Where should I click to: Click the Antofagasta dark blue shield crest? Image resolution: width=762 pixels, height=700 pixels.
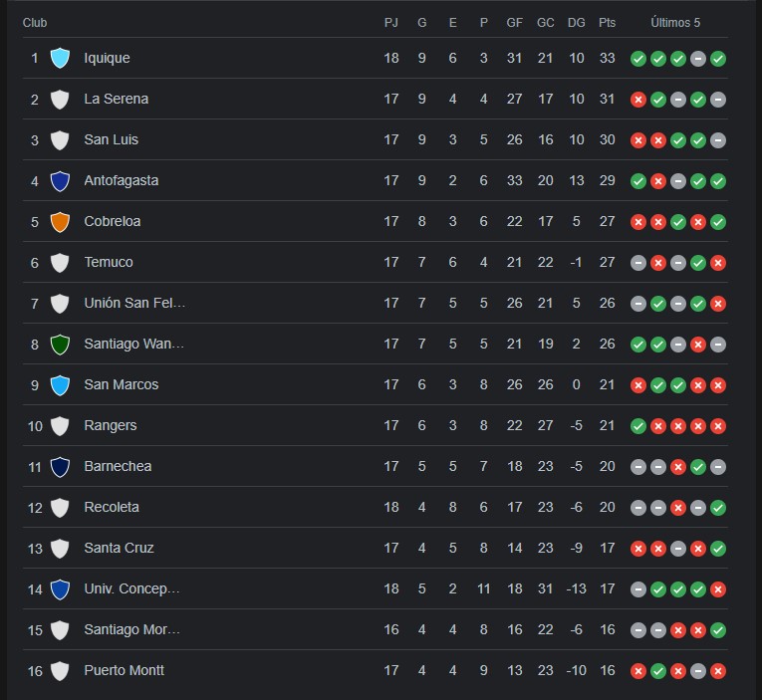[x=60, y=180]
